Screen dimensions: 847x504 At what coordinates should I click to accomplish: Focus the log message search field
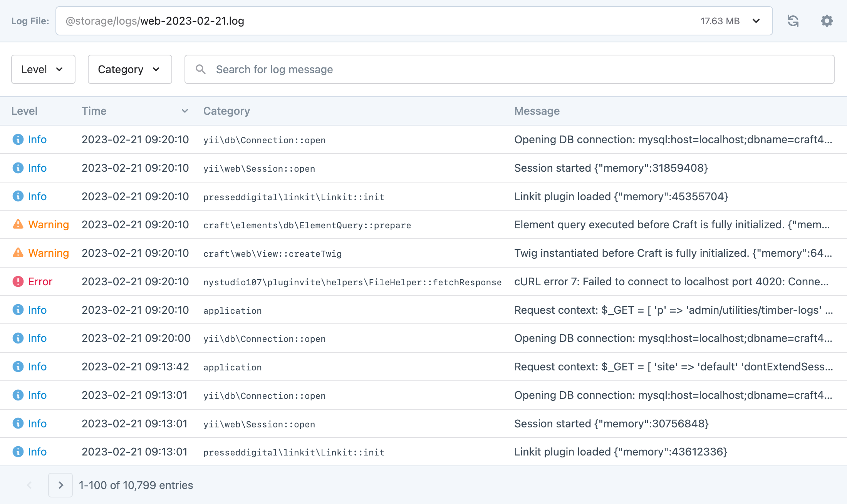[516, 69]
